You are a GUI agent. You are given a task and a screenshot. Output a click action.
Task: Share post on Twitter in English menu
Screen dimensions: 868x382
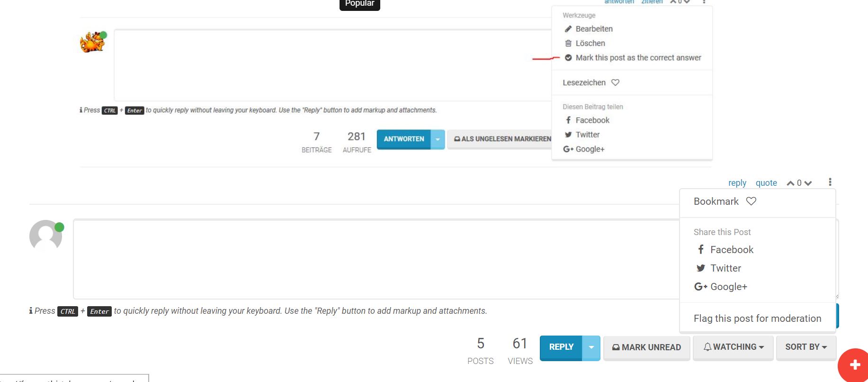pyautogui.click(x=725, y=268)
